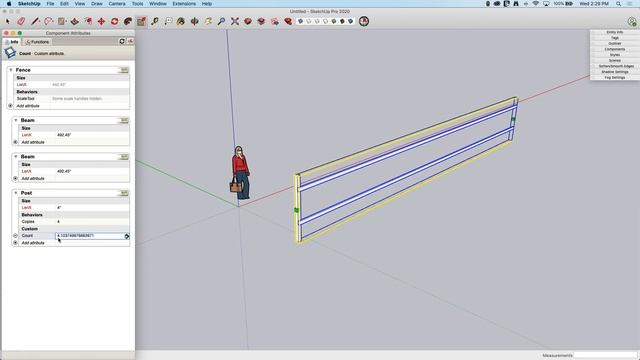The width and height of the screenshot is (640, 360).
Task: Open the 3D Warehouse icon
Action: 248,21
